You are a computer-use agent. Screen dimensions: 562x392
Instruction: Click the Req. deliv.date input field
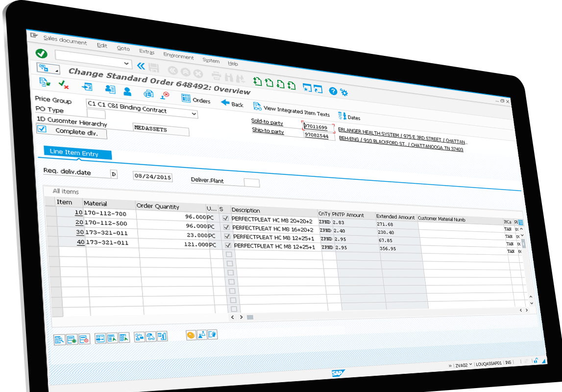[x=152, y=176]
